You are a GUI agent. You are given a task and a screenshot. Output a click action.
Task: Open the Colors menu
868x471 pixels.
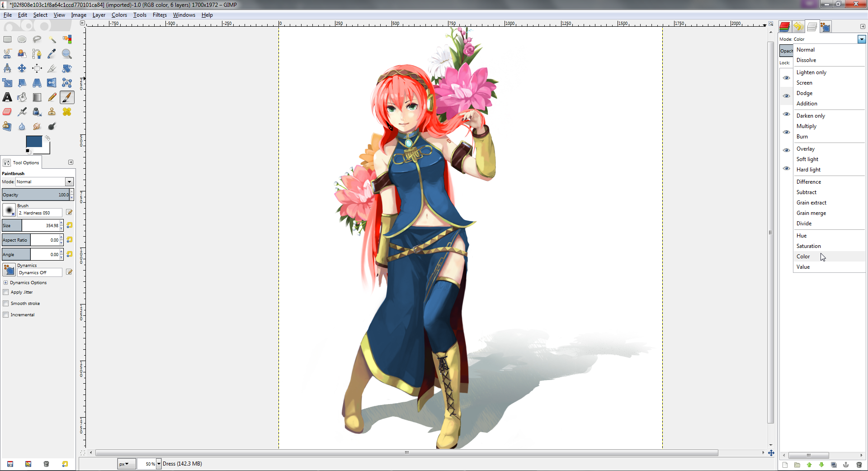click(119, 15)
